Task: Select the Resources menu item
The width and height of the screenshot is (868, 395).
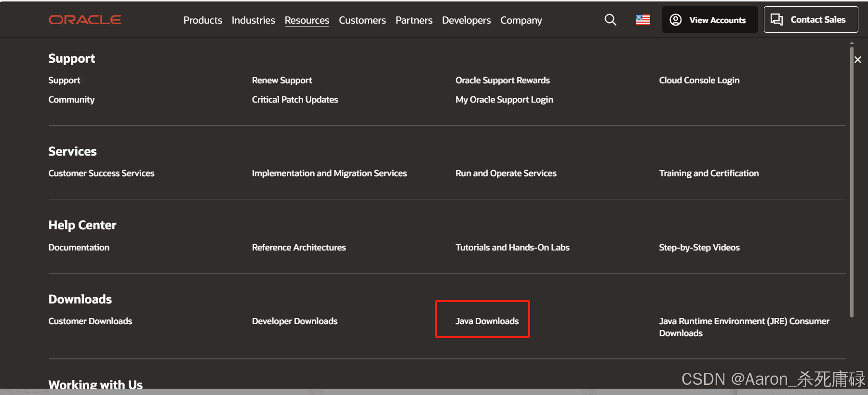Action: point(307,20)
